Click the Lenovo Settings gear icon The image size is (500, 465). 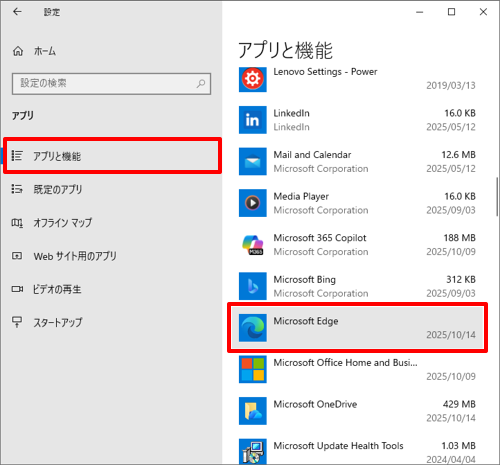click(x=253, y=79)
